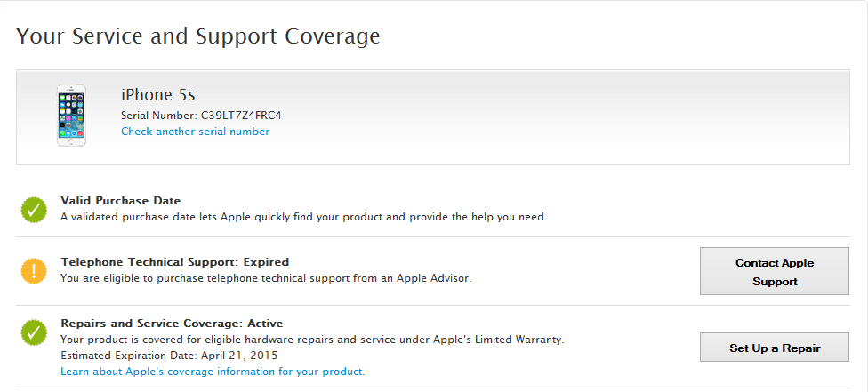Screen dimensions: 868x392
Task: Click the eligible to purchase telephone support text
Action: coord(266,278)
